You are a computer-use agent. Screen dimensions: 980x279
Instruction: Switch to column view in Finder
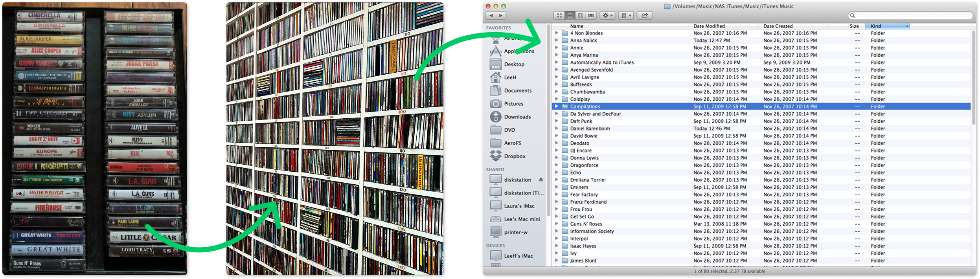580,16
